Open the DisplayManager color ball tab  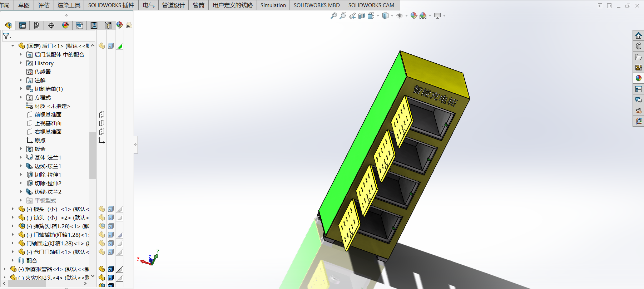tap(65, 25)
